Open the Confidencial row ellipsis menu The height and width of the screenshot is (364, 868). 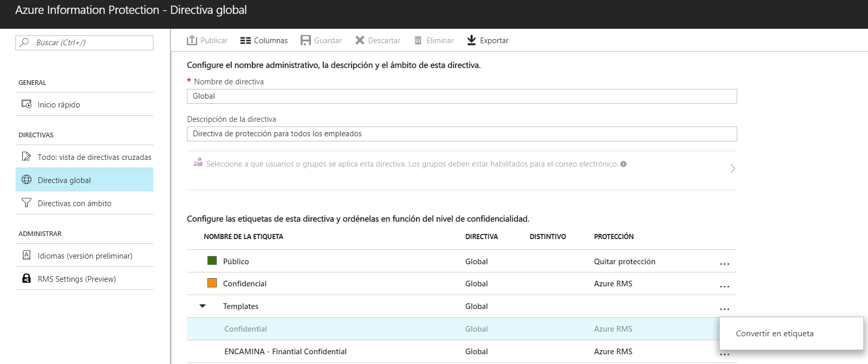(x=724, y=286)
